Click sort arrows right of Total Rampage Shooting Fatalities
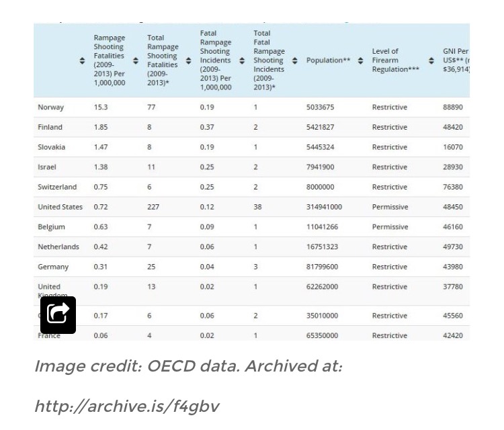Viewport: 504px width, 430px height. pos(189,60)
